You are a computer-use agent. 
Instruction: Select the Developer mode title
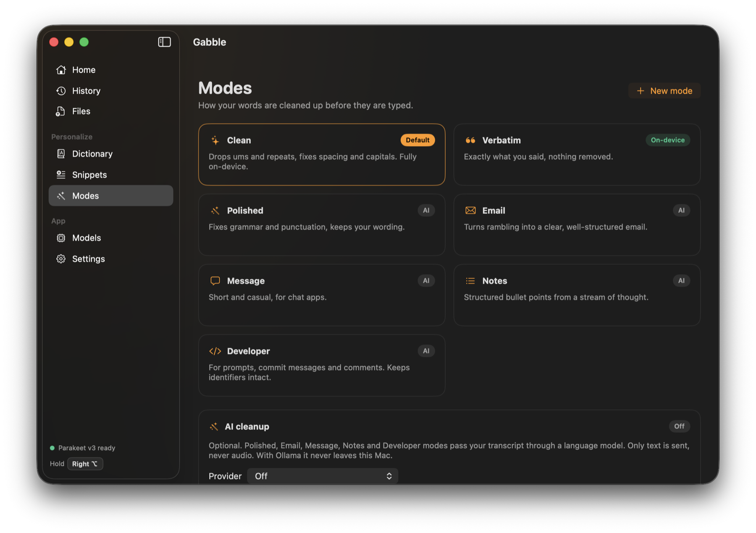pyautogui.click(x=248, y=351)
